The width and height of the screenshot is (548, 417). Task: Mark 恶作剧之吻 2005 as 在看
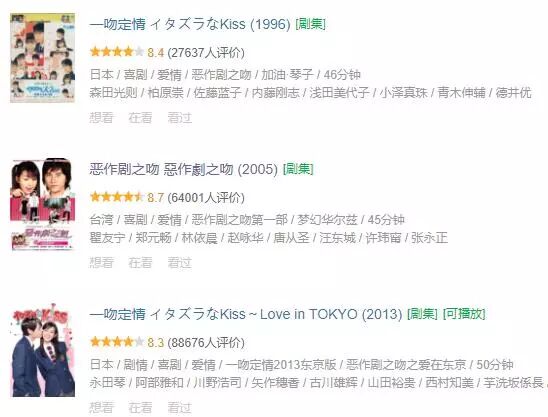(140, 263)
